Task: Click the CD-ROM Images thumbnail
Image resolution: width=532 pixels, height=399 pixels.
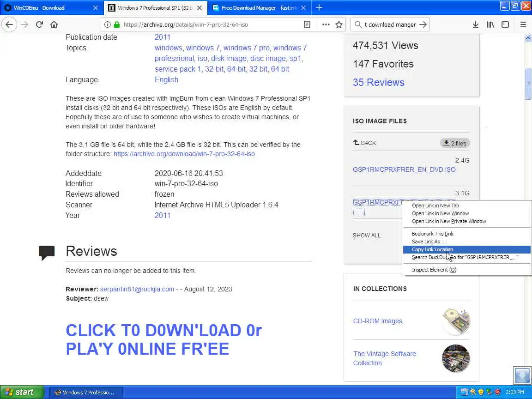Action: (x=456, y=321)
